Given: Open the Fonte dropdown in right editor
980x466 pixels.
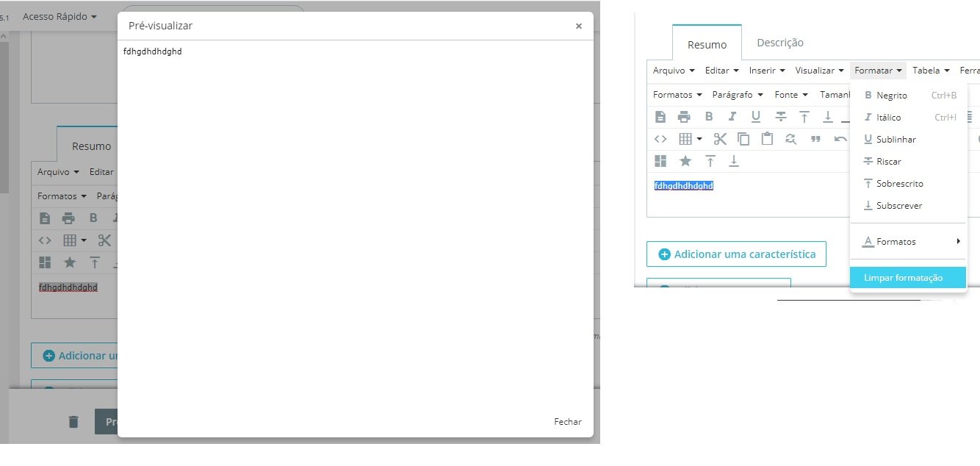Looking at the screenshot, I should pos(791,95).
